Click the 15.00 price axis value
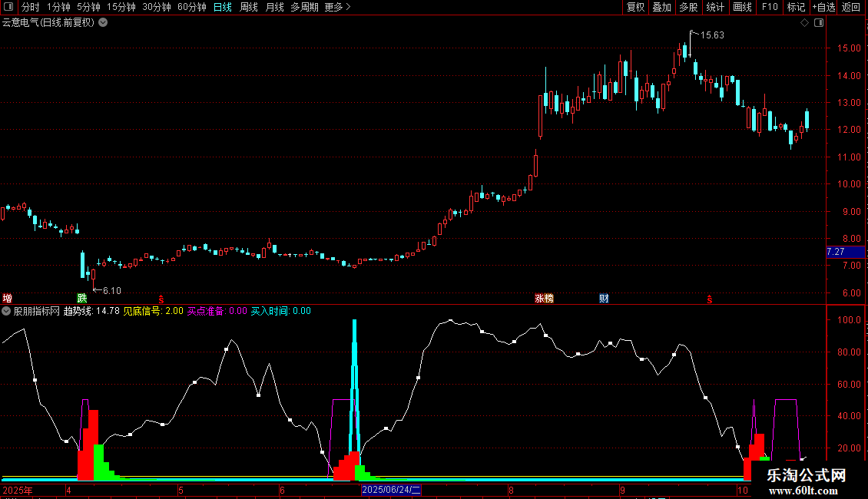This screenshot has width=868, height=499. 849,48
